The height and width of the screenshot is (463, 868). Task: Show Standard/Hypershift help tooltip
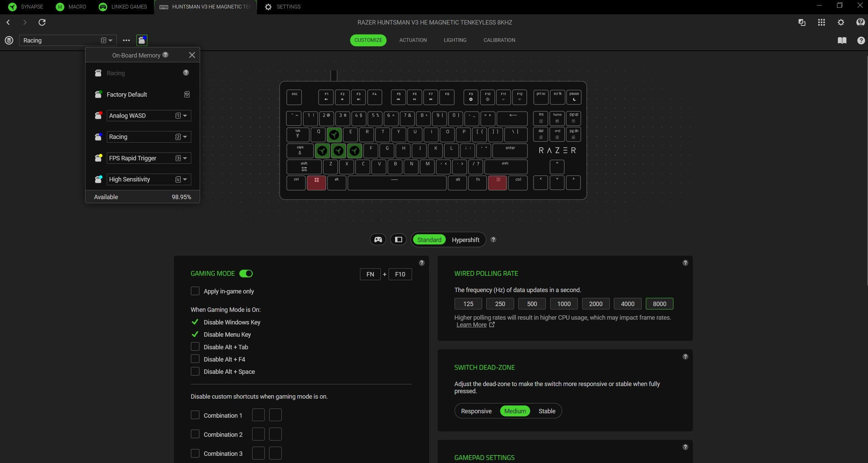click(493, 240)
